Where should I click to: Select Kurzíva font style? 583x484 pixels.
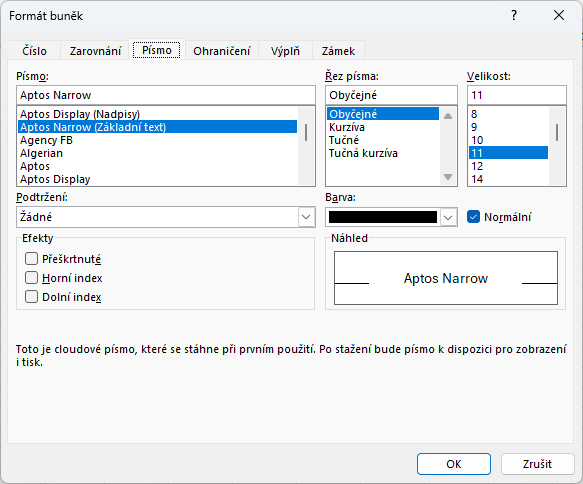click(x=383, y=127)
